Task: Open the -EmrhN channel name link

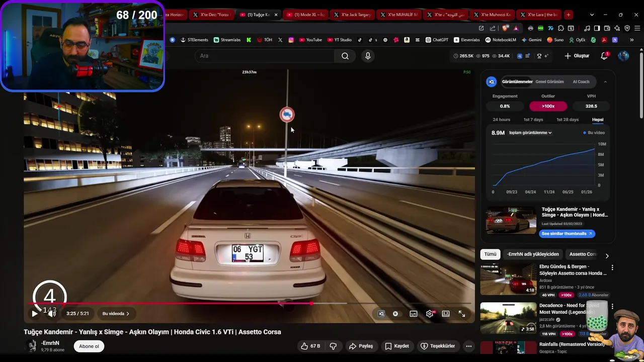Action: (x=50, y=343)
